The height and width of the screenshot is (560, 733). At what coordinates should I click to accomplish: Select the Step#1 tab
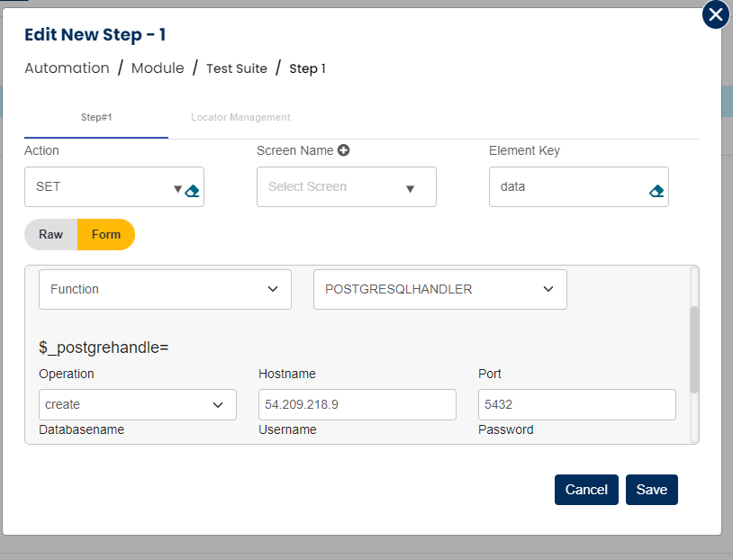tap(96, 117)
